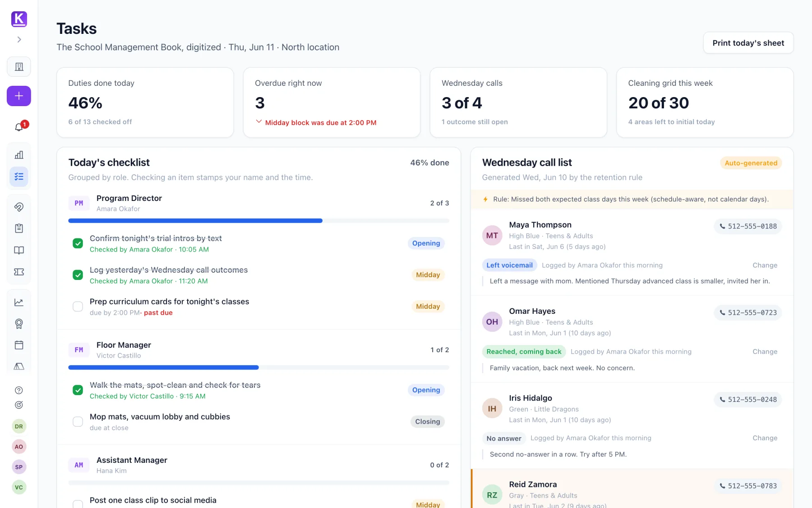Open the notifications bell with red badge
812x508 pixels.
click(x=19, y=127)
